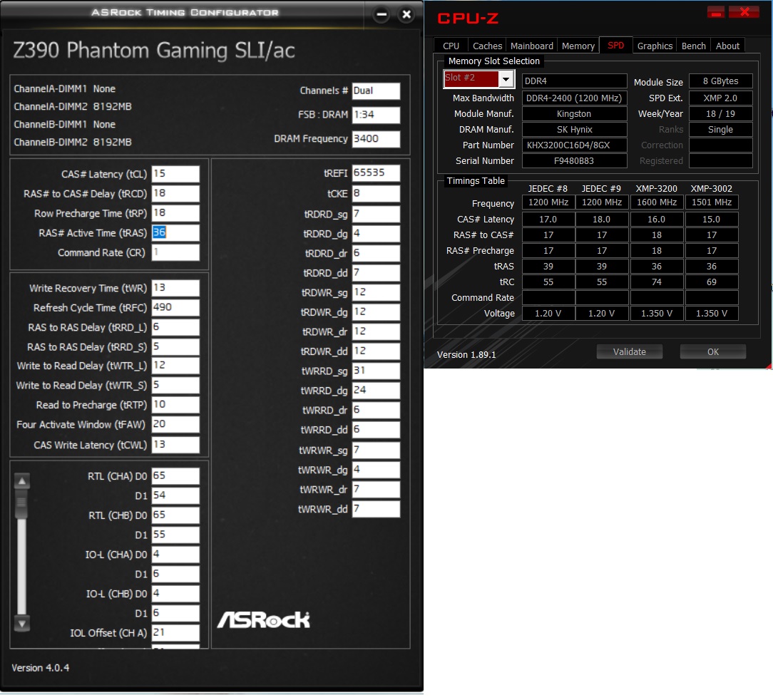Click the CPU-Z logo title
This screenshot has height=700, width=773.
click(467, 19)
